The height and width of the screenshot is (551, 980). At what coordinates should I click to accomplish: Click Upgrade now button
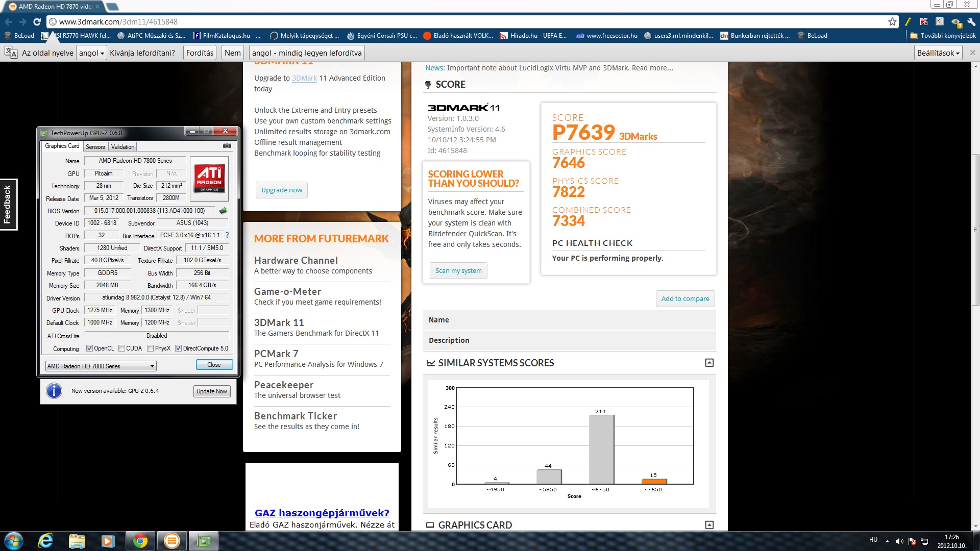[x=281, y=190]
